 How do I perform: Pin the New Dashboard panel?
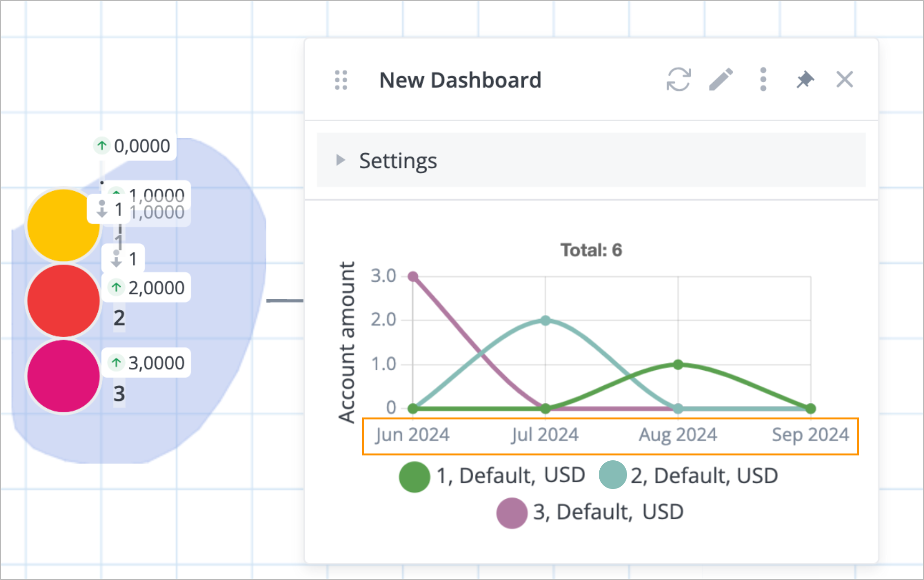805,79
